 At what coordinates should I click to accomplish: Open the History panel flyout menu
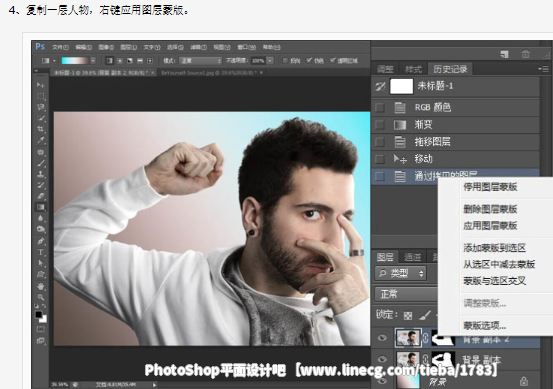[543, 69]
